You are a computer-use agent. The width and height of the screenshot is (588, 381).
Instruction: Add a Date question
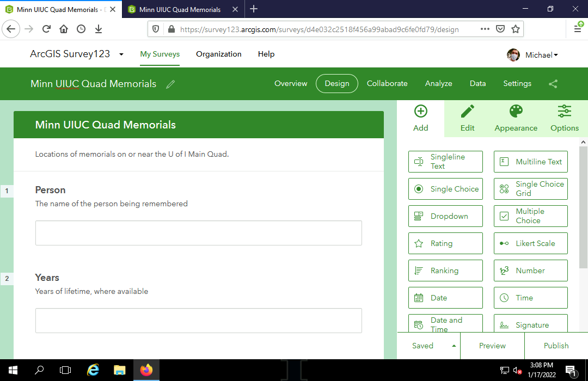tap(445, 298)
